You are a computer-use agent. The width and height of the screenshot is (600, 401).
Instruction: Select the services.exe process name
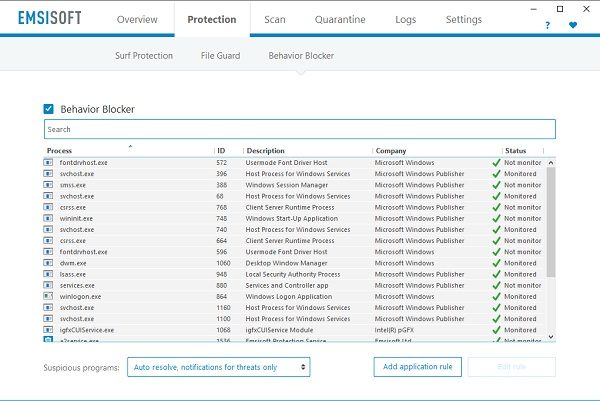tap(77, 285)
